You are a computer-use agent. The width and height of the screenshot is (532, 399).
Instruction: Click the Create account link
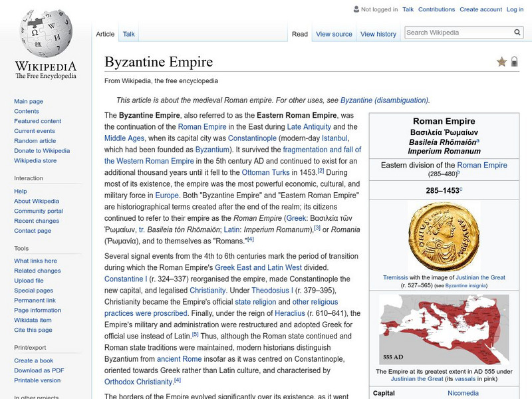point(480,10)
